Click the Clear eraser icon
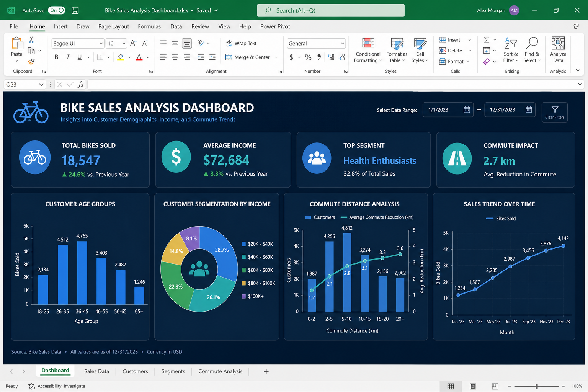Viewport: 588px width, 392px height. click(487, 61)
